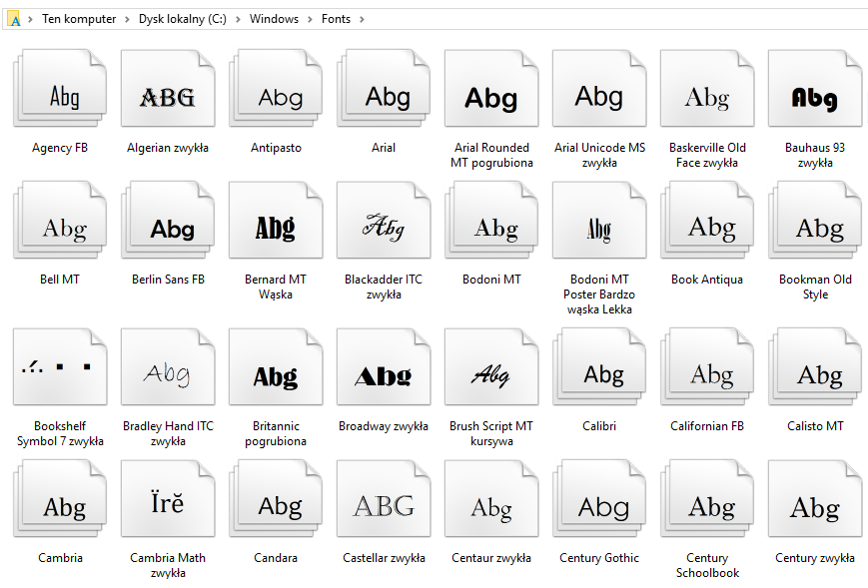Click the "Calisto MT" name label

tap(815, 426)
